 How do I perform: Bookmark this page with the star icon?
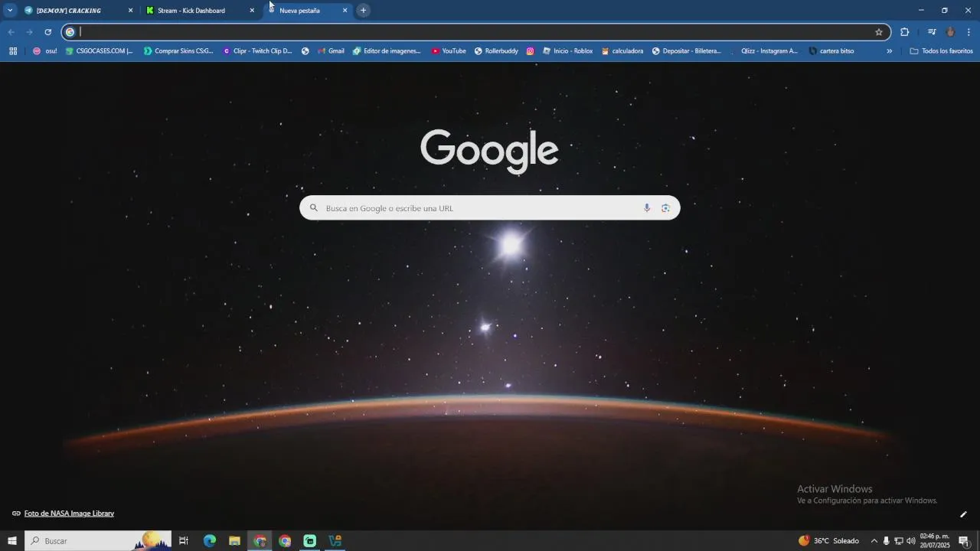coord(879,32)
